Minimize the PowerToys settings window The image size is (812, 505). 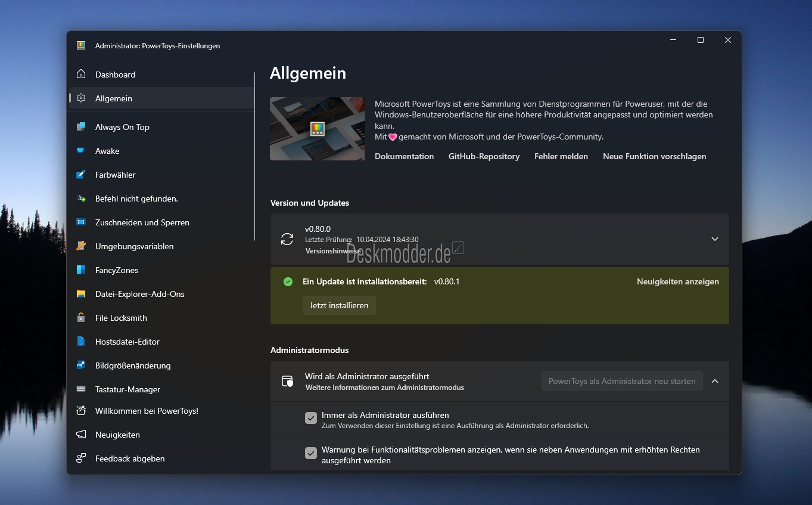point(673,40)
